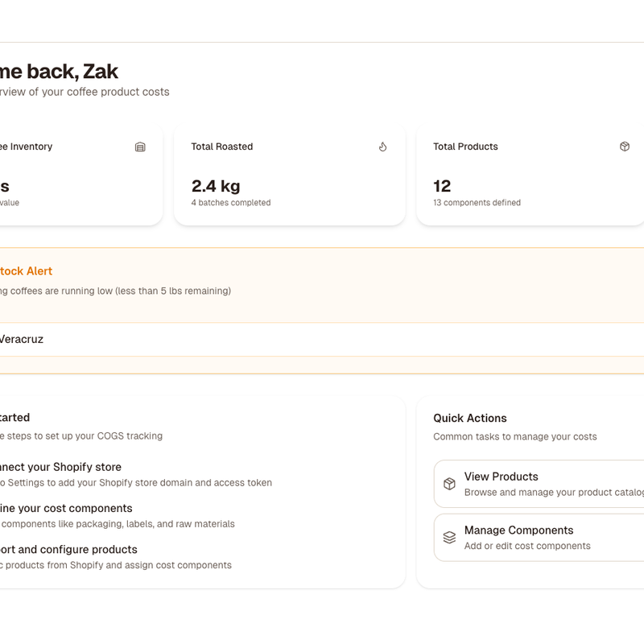Click the layers icon beside Manage Components
644x644 pixels.
[452, 537]
